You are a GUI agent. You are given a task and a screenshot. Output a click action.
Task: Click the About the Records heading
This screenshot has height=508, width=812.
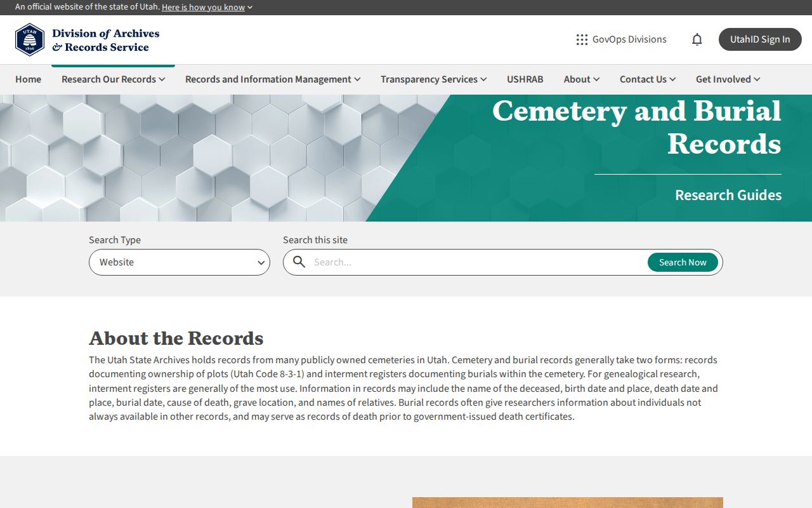point(176,338)
